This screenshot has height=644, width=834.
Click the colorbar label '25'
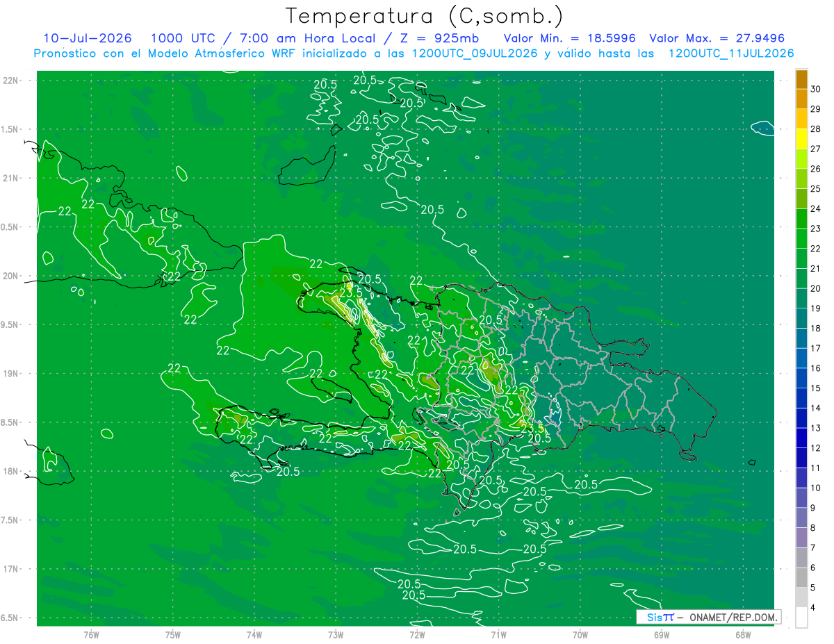coord(816,188)
